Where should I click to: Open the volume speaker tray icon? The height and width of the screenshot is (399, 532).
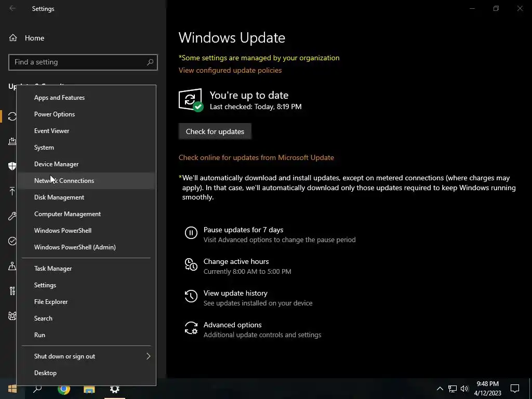[464, 389]
